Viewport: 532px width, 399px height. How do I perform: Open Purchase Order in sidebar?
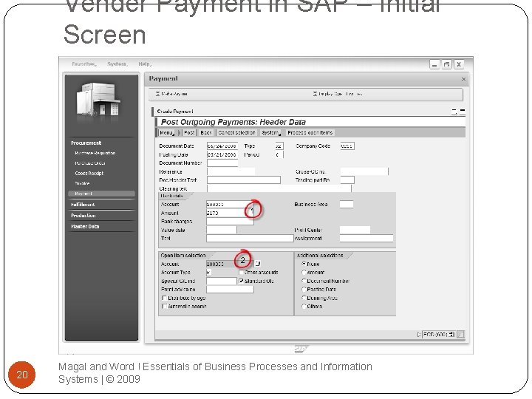click(x=90, y=163)
